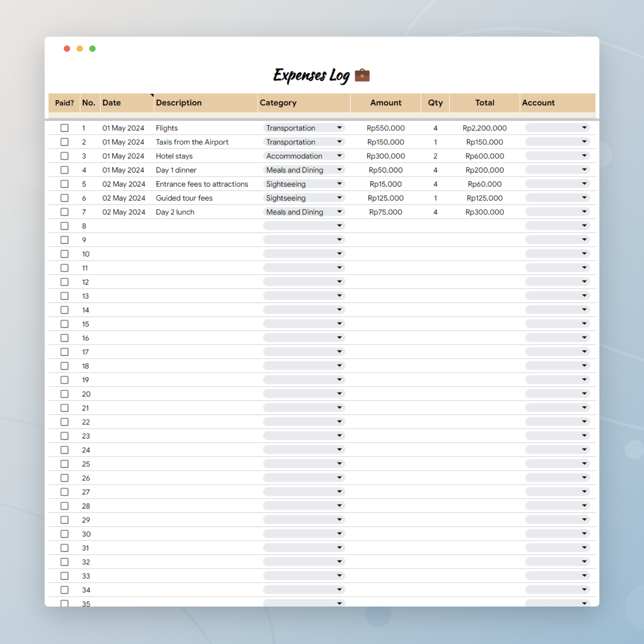Expand the Meals and Dining dropdown for Day 1 dinner

pyautogui.click(x=304, y=170)
